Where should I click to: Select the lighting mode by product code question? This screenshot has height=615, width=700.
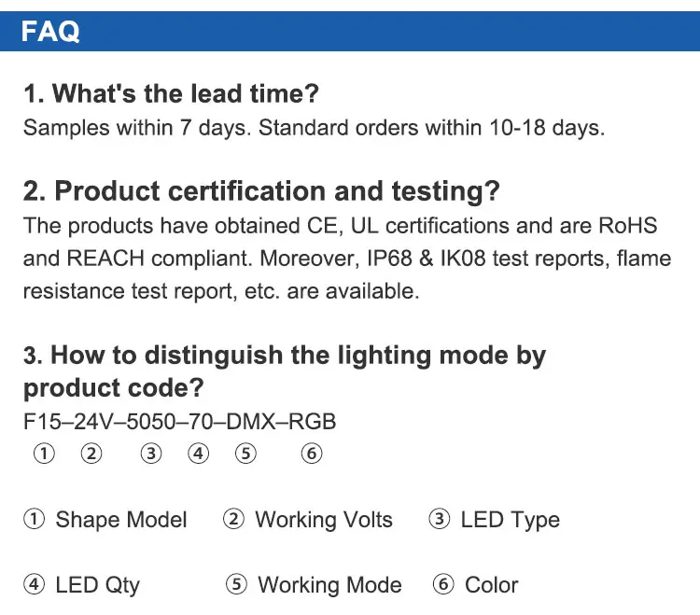pos(285,371)
